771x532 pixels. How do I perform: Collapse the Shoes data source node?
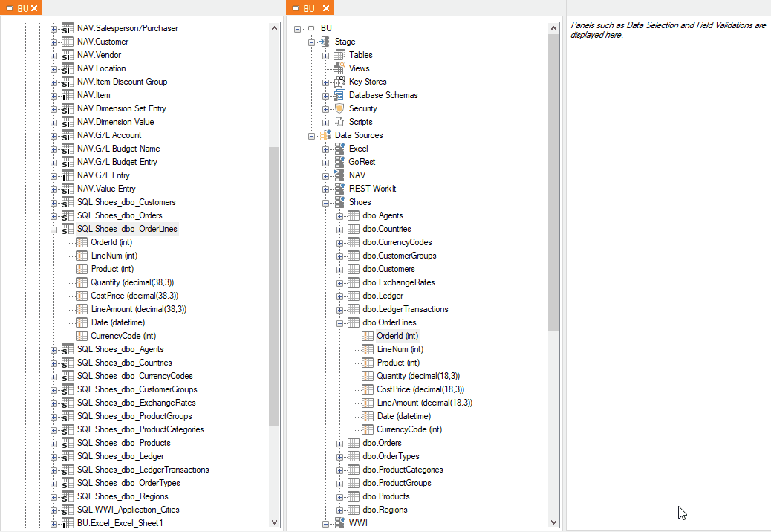pos(325,203)
